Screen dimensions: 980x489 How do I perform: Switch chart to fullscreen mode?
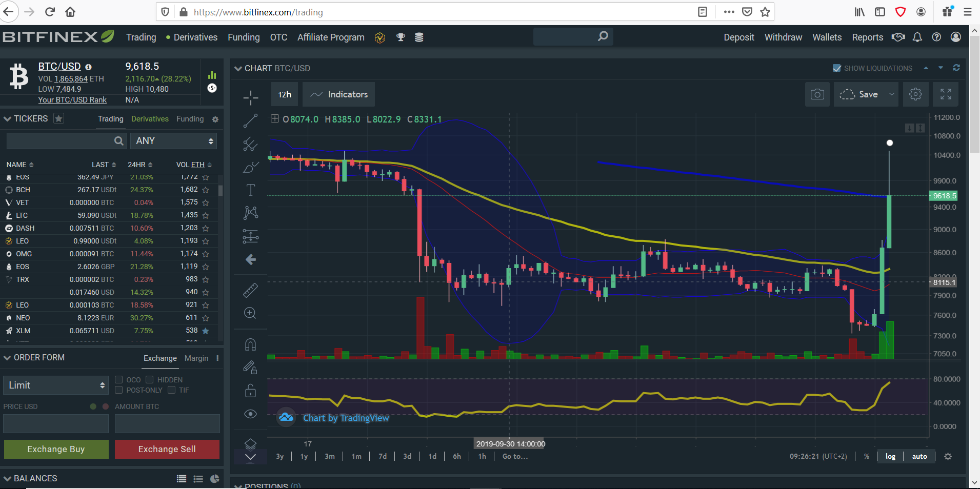(946, 94)
